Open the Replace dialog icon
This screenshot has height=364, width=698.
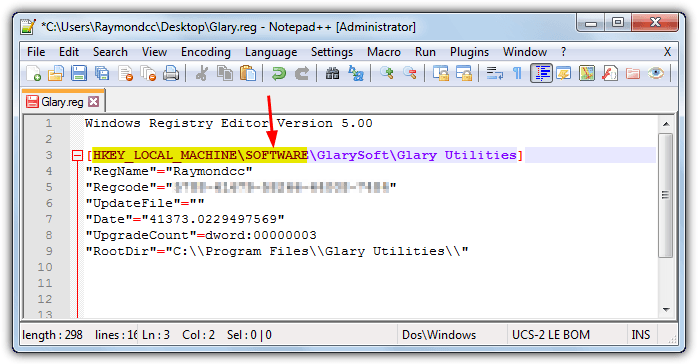[x=356, y=73]
